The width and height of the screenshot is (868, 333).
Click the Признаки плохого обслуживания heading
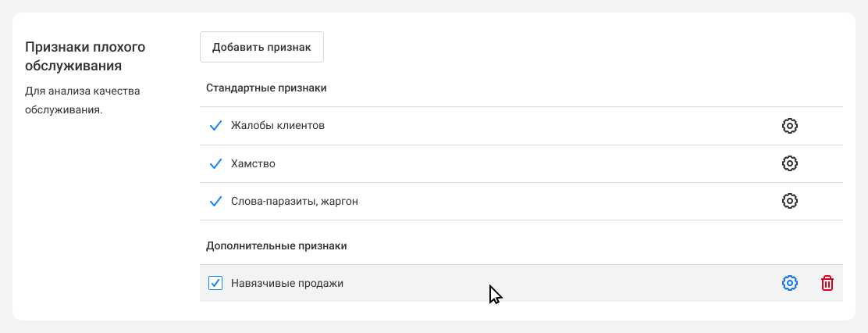[85, 56]
